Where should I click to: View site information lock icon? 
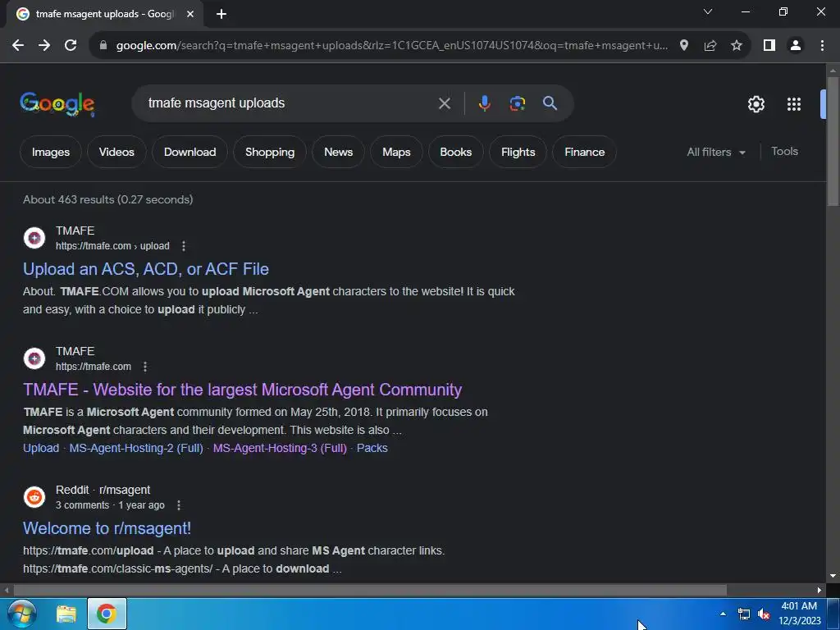click(103, 46)
